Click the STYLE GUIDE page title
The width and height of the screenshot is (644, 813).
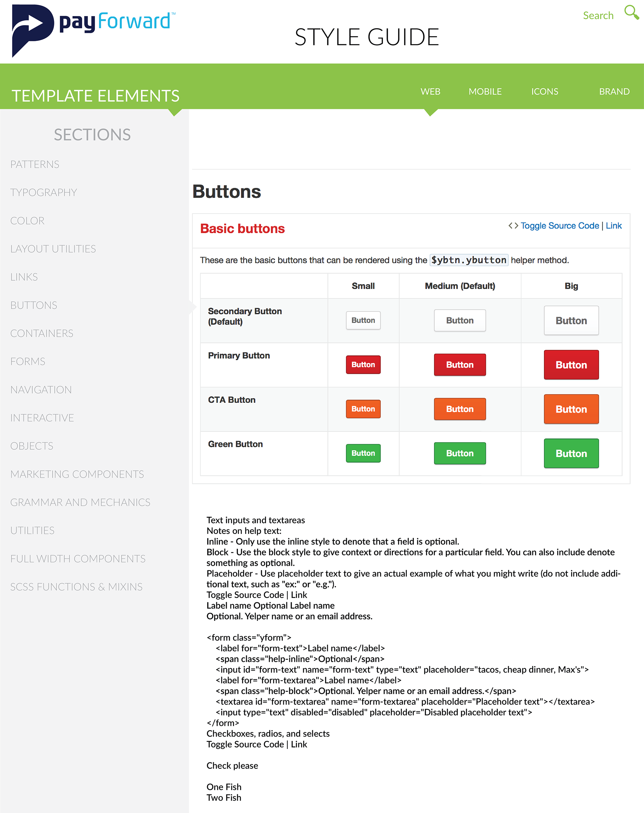coord(367,37)
